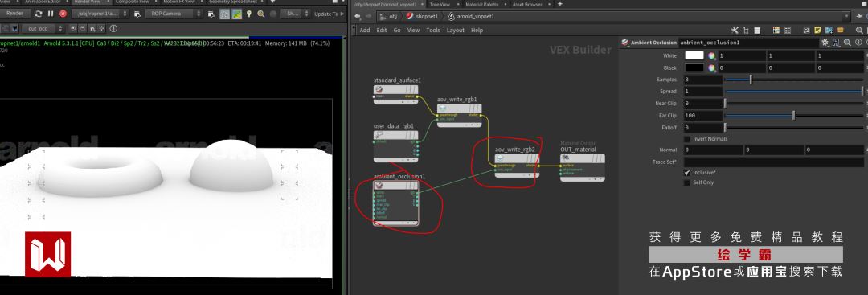Click the back navigation arrow in network path
The image size is (868, 295).
tap(358, 17)
